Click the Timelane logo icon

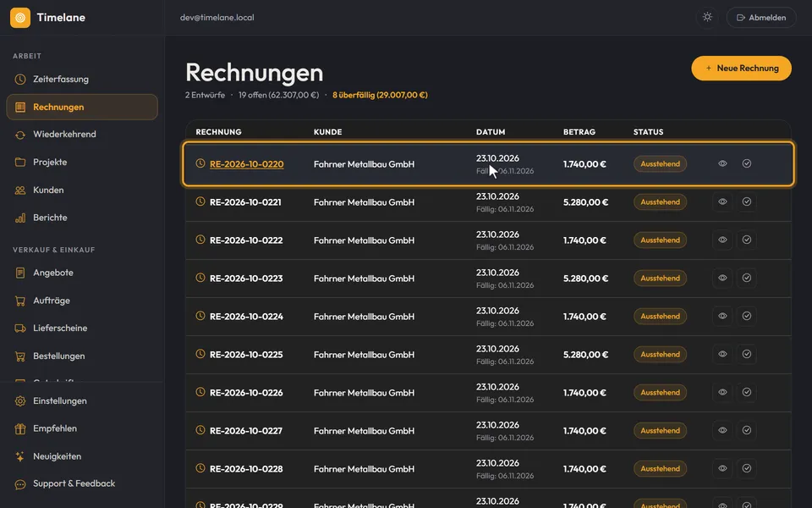coord(20,18)
